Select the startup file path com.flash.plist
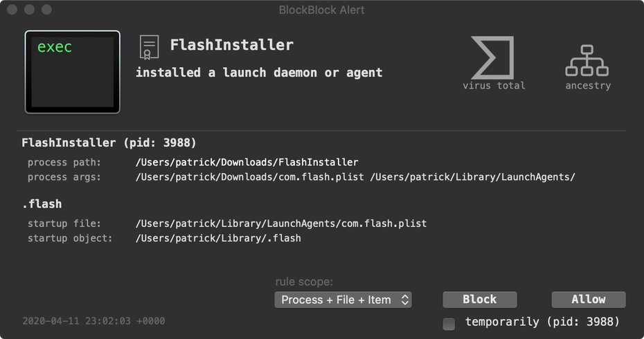Image resolution: width=644 pixels, height=339 pixels. point(281,223)
